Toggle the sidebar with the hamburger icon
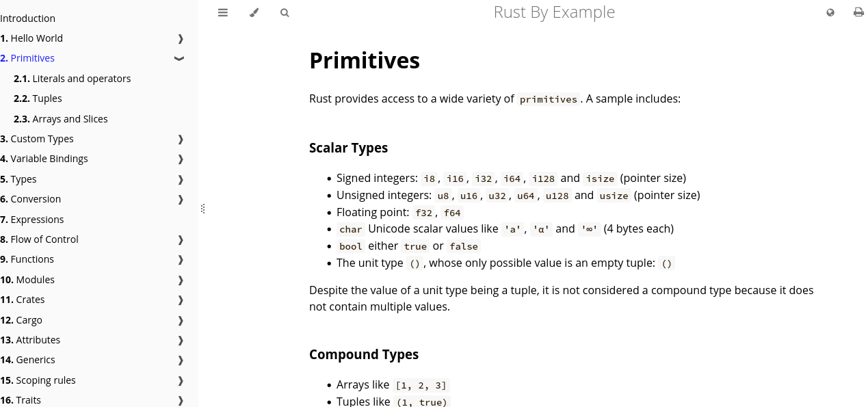Viewport: 868px width, 407px height. (223, 12)
